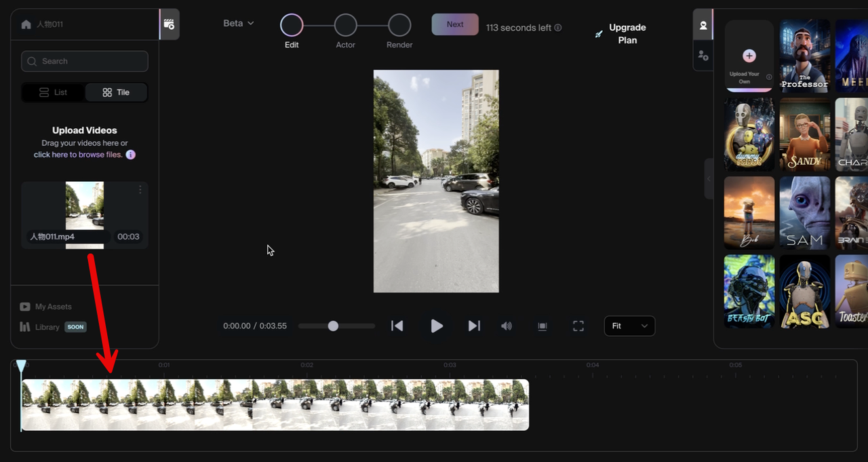
Task: Click the timeline zoom slider handle
Action: tap(333, 326)
